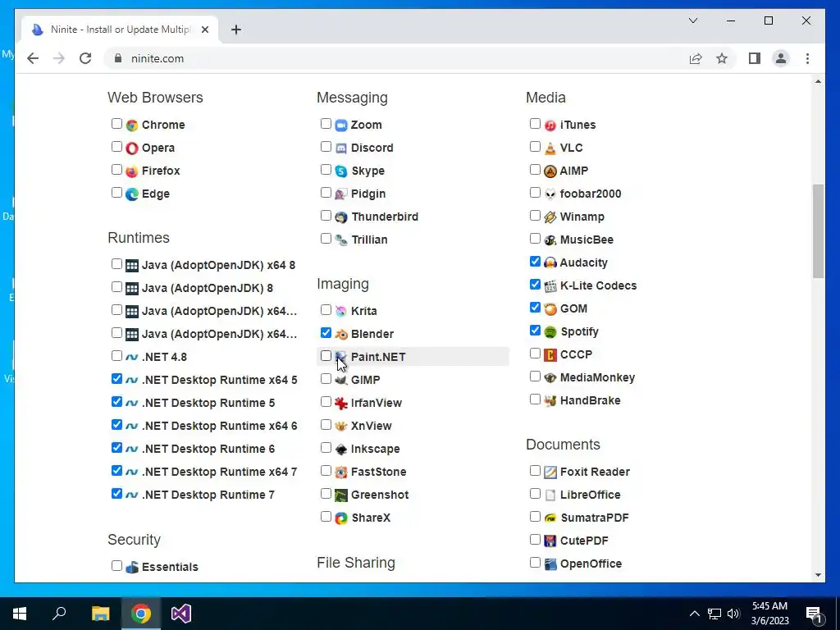The height and width of the screenshot is (630, 840).
Task: Click the VLC cone icon
Action: tap(550, 148)
